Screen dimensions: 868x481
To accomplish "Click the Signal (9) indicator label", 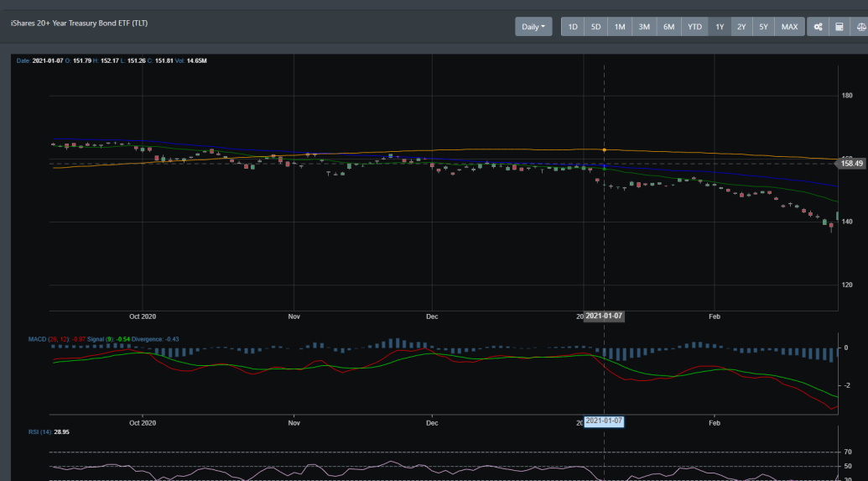I will (107, 339).
